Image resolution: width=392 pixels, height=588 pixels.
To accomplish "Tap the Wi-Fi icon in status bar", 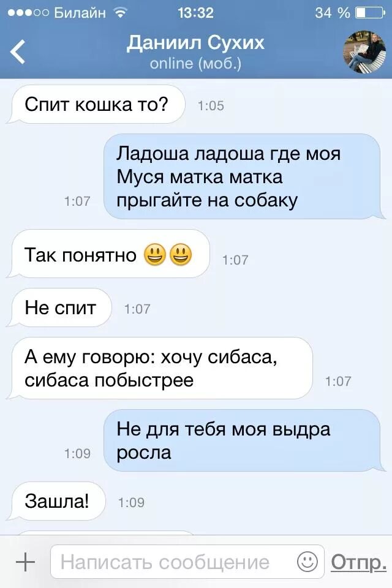I will click(x=120, y=13).
